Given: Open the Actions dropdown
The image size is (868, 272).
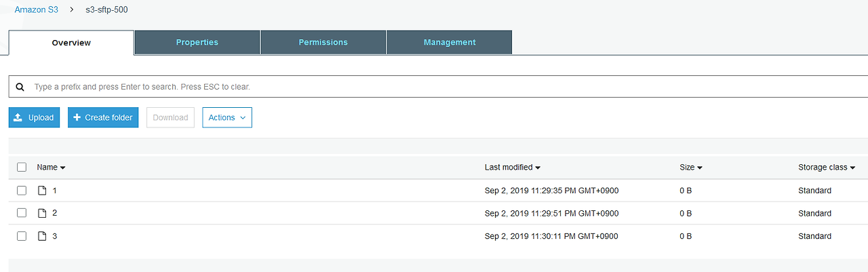Looking at the screenshot, I should [x=226, y=117].
